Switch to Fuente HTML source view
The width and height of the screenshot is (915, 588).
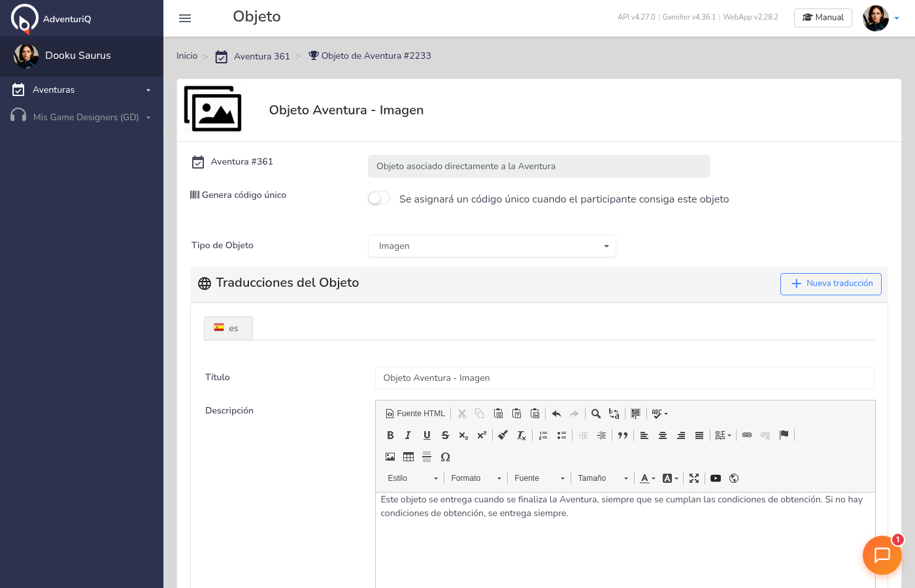[x=416, y=414]
